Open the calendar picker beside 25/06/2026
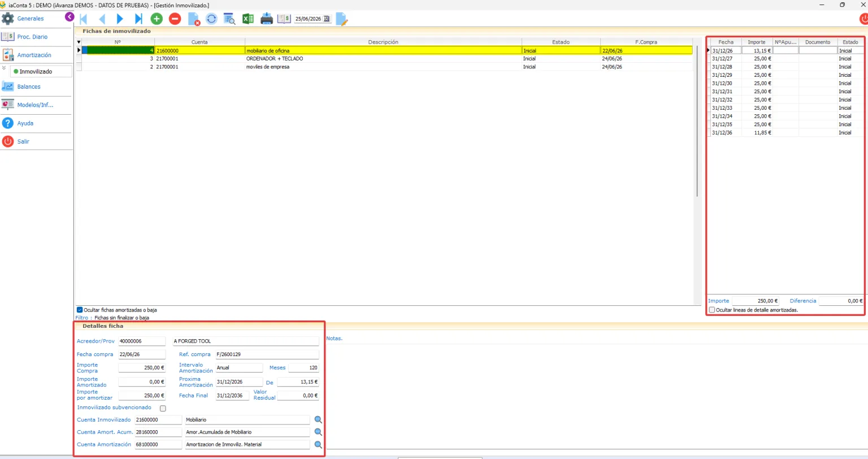This screenshot has width=868, height=459. point(327,19)
